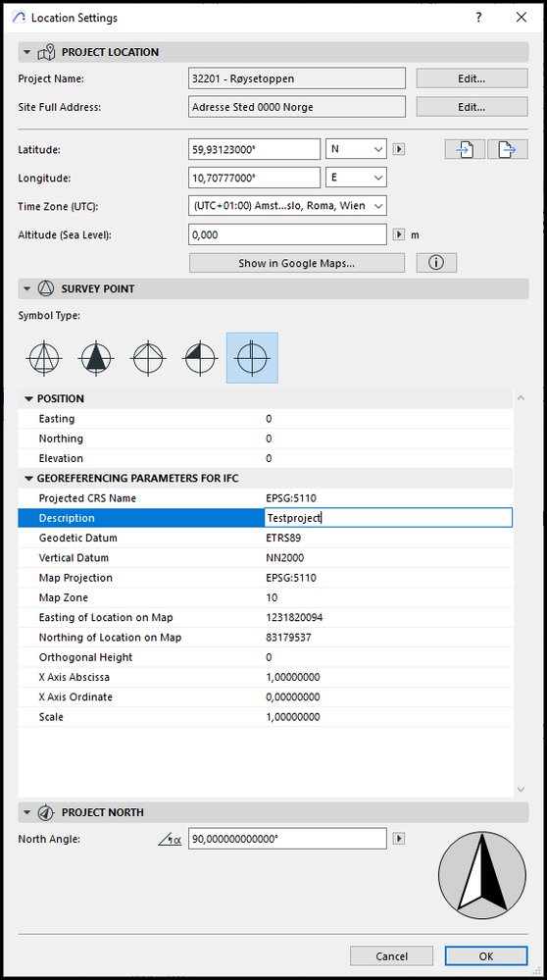This screenshot has width=547, height=980.
Task: Click Edit next to Project Name
Action: (x=472, y=78)
